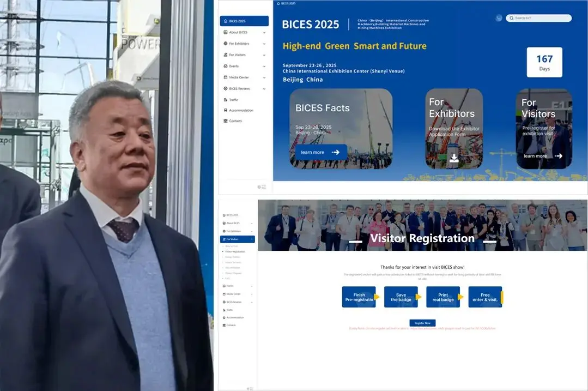Click the home icon on BICES 2025 sidebar item

226,21
